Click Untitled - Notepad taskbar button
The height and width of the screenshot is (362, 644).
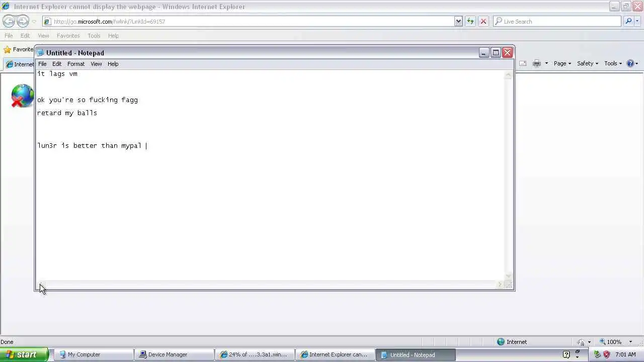[416, 354]
